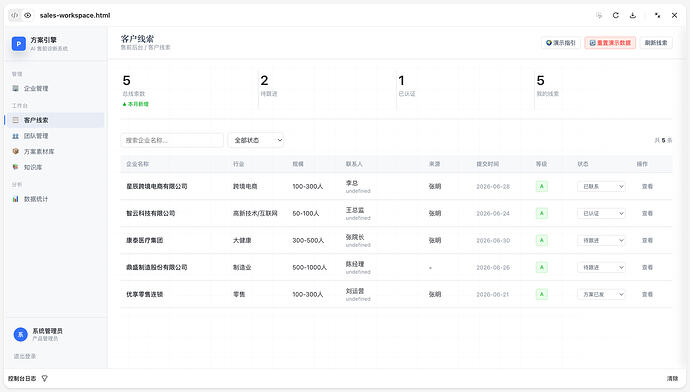Click the 我的线索 stat card
This screenshot has width=690, height=392.
pyautogui.click(x=603, y=92)
